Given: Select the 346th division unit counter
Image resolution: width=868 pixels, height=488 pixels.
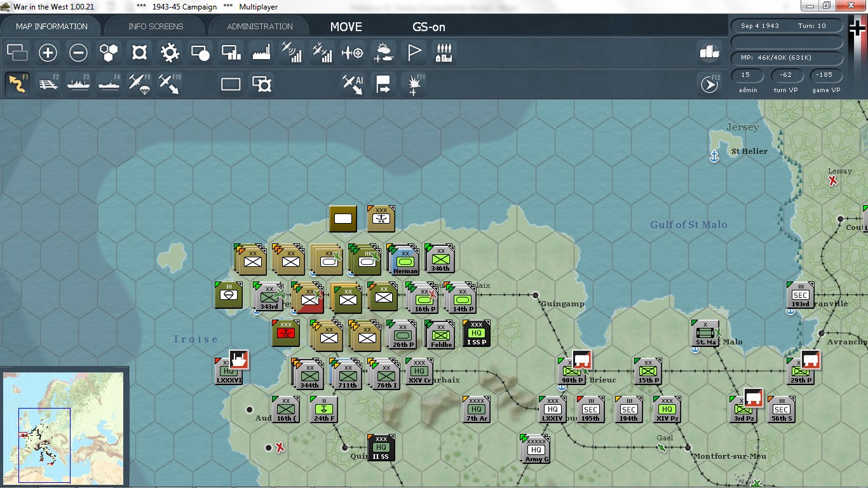Looking at the screenshot, I should [x=439, y=259].
